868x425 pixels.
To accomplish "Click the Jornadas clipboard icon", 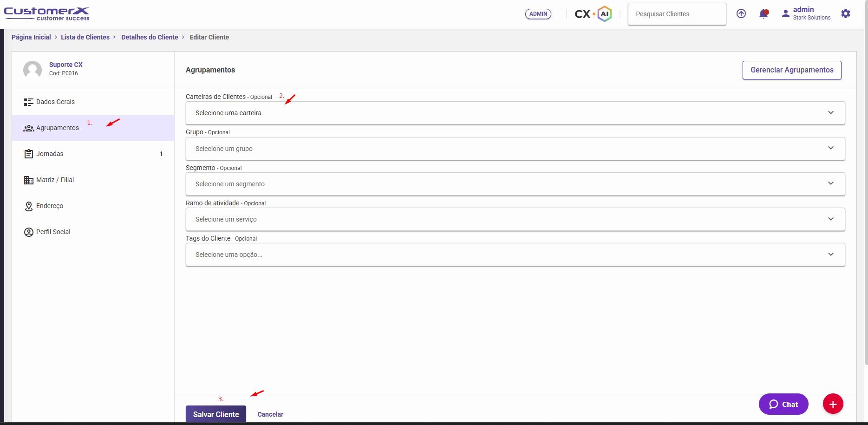I will pyautogui.click(x=29, y=154).
